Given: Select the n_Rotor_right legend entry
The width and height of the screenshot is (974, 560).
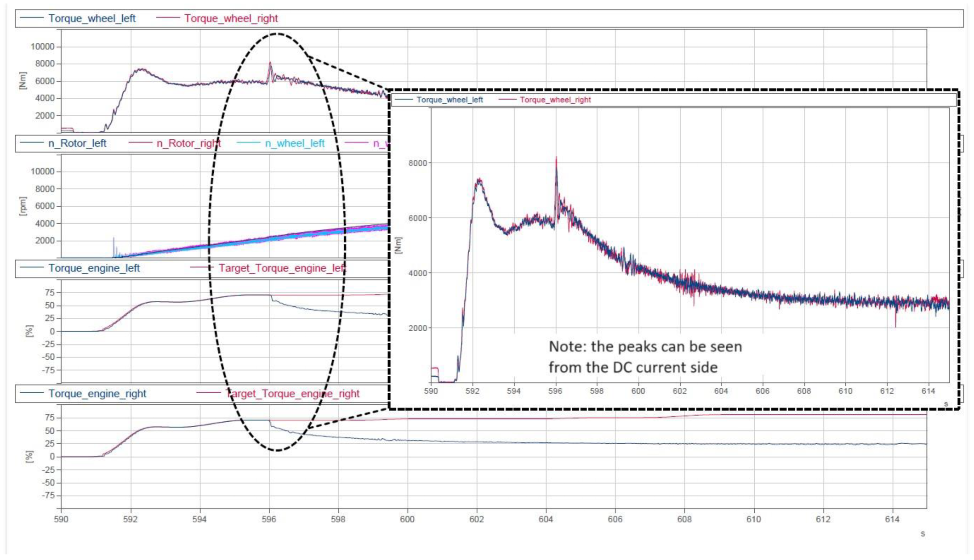Looking at the screenshot, I should tap(188, 143).
